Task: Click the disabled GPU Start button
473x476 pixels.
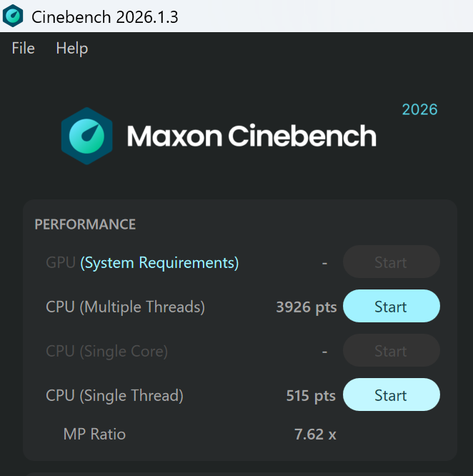Action: 392,262
